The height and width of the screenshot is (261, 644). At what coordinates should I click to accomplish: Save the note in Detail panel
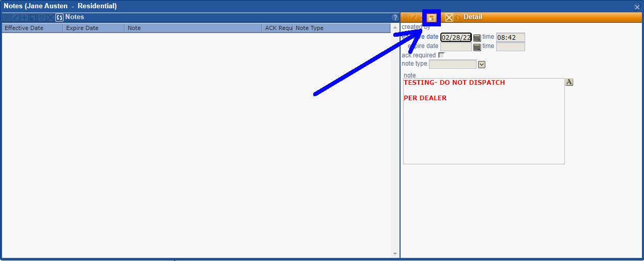click(x=432, y=18)
